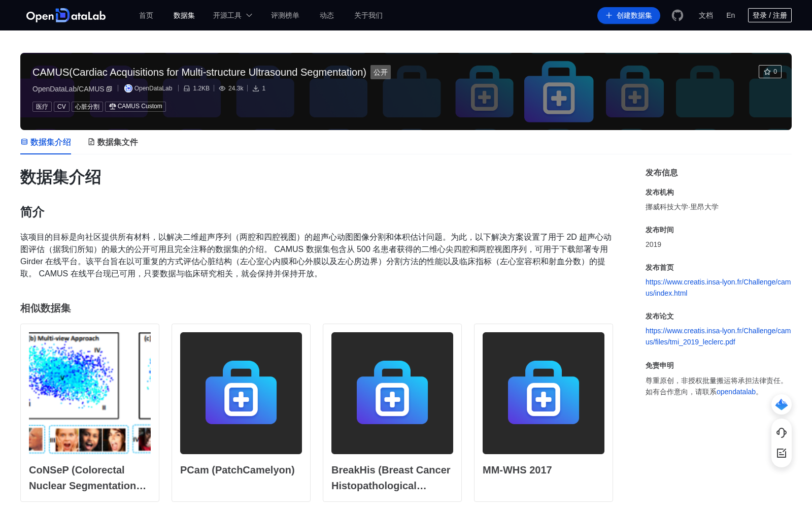Open the creatis index.html homepage link
Image resolution: width=812 pixels, height=508 pixels.
click(x=718, y=288)
